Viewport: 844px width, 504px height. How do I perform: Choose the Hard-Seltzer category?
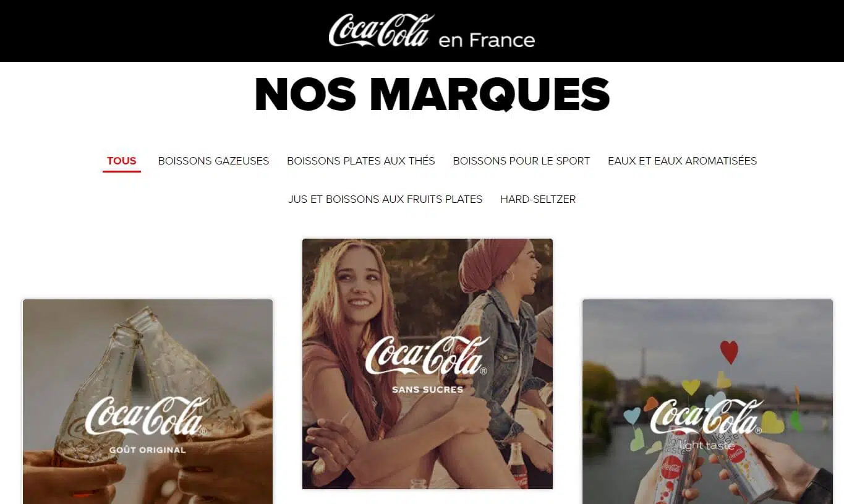pos(538,199)
